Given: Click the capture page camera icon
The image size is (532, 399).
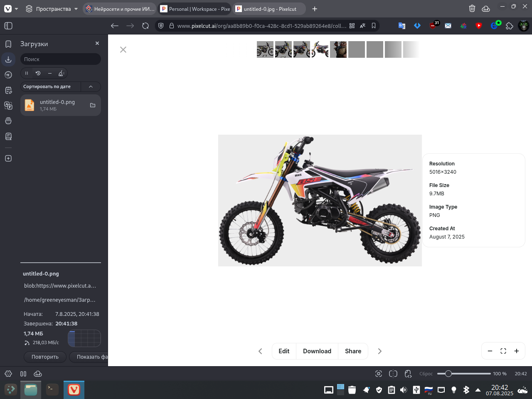Looking at the screenshot, I should [x=378, y=374].
